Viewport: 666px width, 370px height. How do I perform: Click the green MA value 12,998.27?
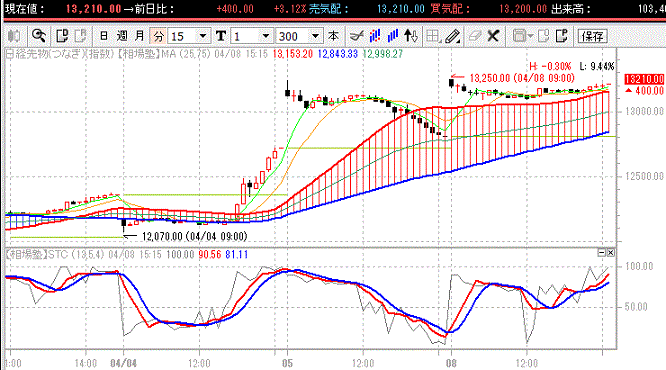(x=383, y=54)
